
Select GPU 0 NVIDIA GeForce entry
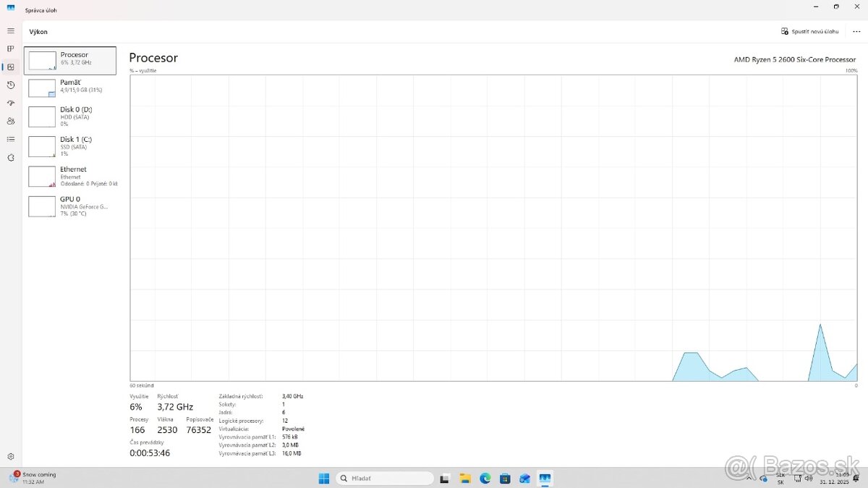pyautogui.click(x=70, y=206)
